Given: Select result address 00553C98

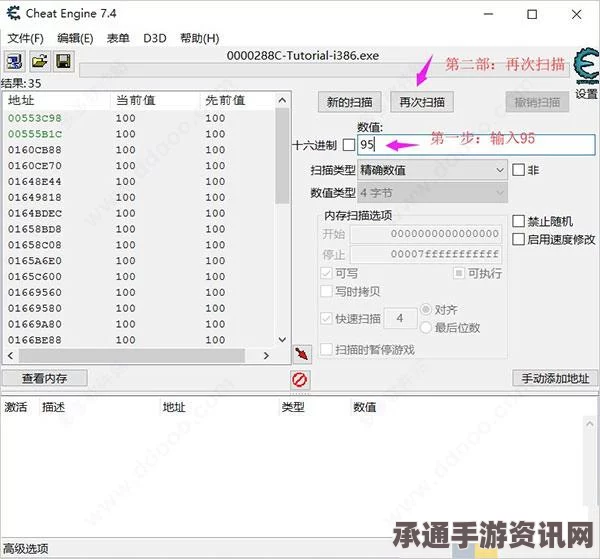Looking at the screenshot, I should pos(35,118).
